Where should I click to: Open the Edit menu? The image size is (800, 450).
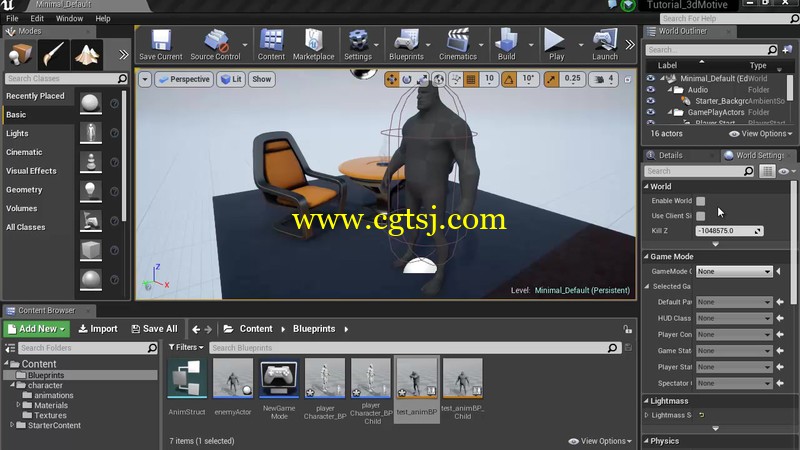37,18
